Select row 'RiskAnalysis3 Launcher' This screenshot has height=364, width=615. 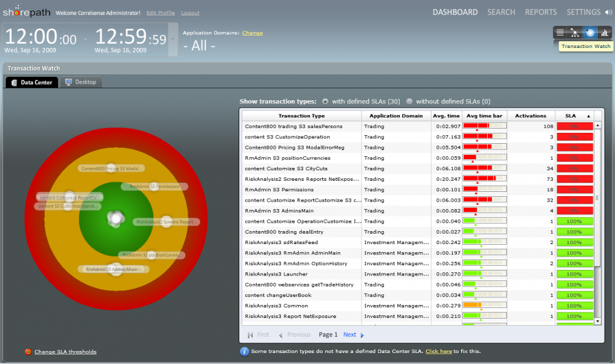tap(418, 274)
